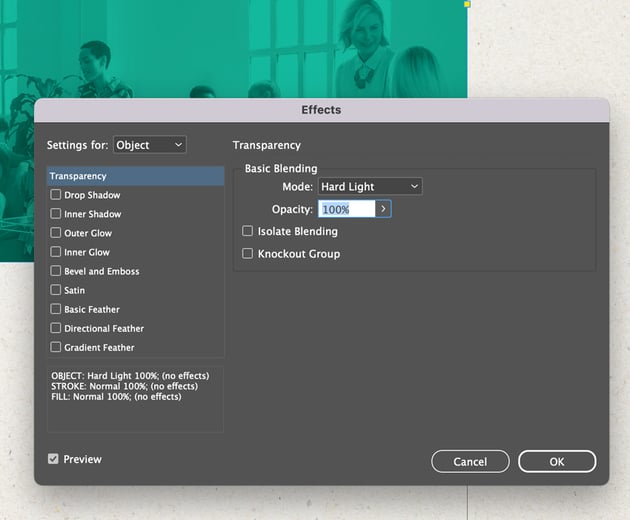Click the Opacity percentage input field
Image resolution: width=630 pixels, height=520 pixels.
click(x=346, y=209)
